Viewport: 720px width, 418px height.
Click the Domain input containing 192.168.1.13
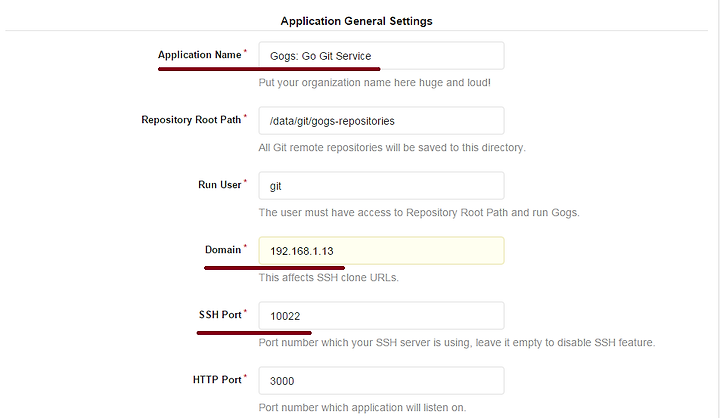381,251
